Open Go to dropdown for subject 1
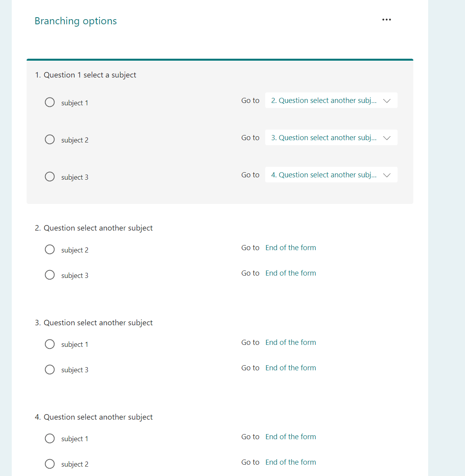465x476 pixels. [331, 100]
